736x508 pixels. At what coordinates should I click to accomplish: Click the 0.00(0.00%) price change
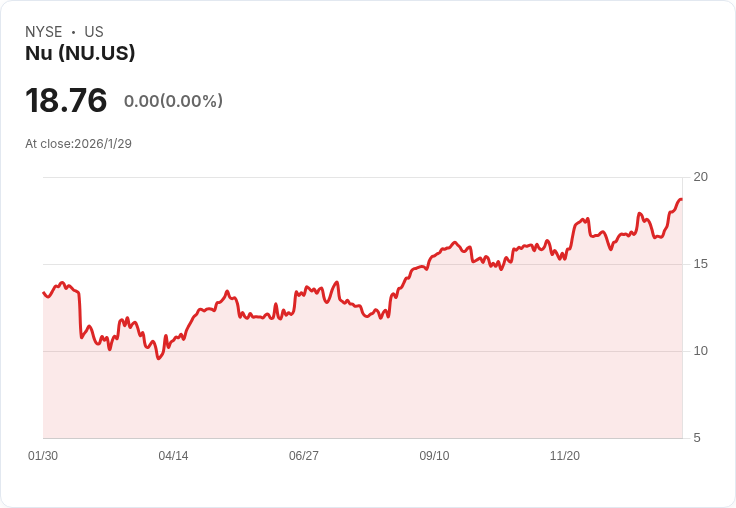coord(173,101)
